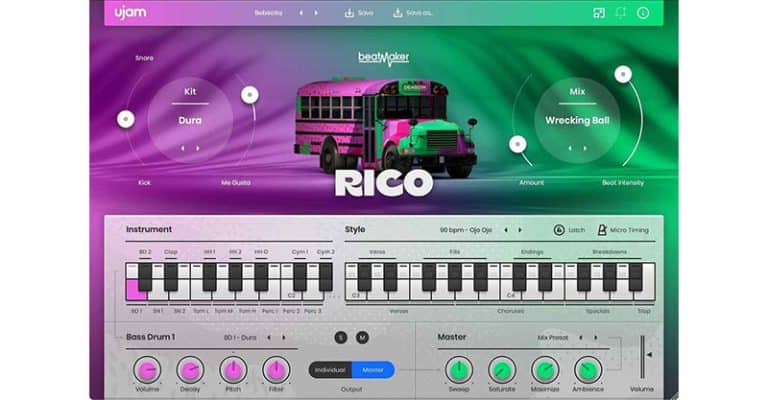The width and height of the screenshot is (768, 400).
Task: Click the C4 key on Style keyboard
Action: coord(511,295)
